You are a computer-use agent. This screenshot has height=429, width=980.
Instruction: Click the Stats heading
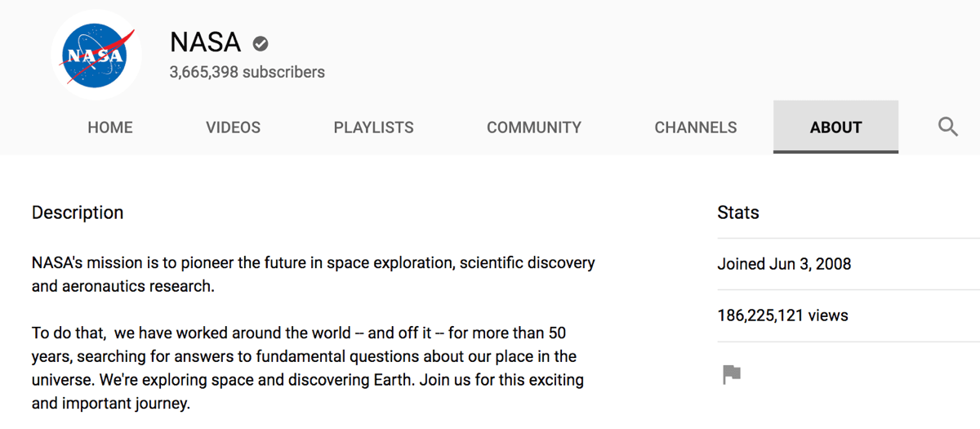click(738, 212)
